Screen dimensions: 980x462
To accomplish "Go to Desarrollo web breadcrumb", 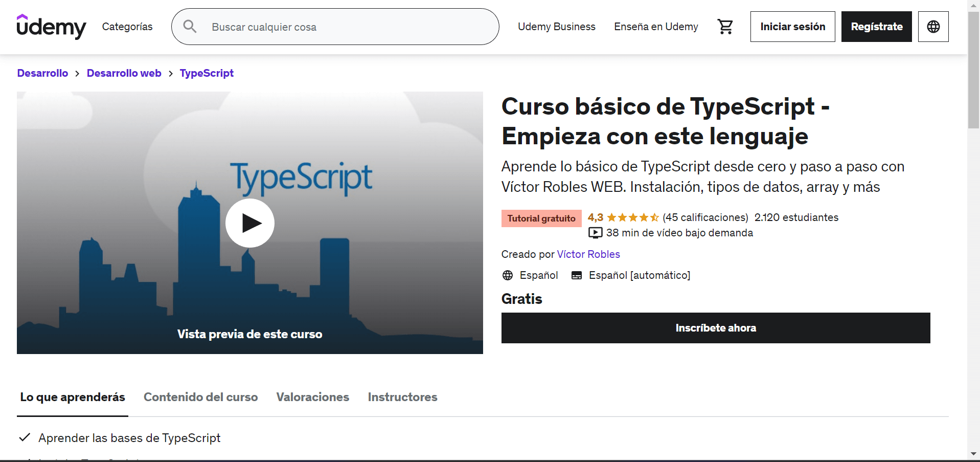I will [124, 73].
